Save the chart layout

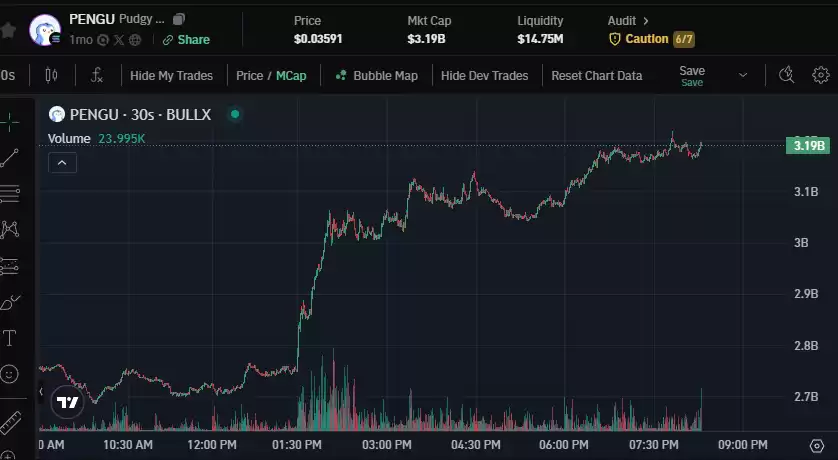[692, 75]
